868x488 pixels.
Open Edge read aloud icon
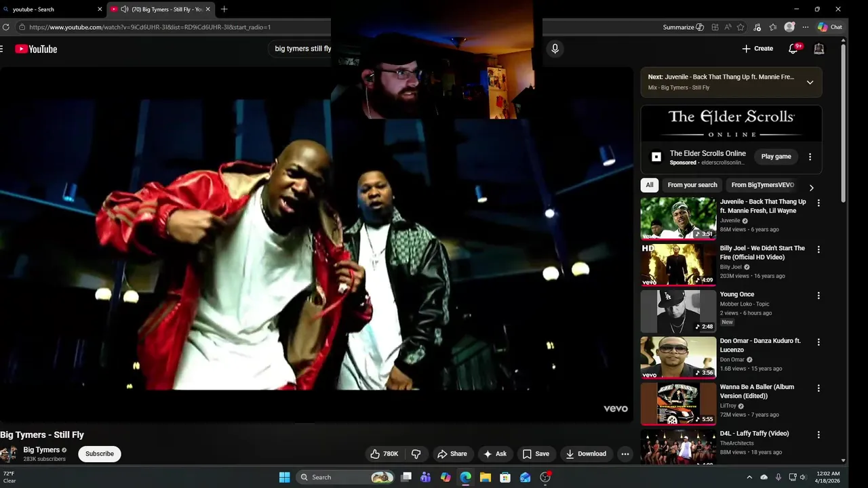[728, 27]
